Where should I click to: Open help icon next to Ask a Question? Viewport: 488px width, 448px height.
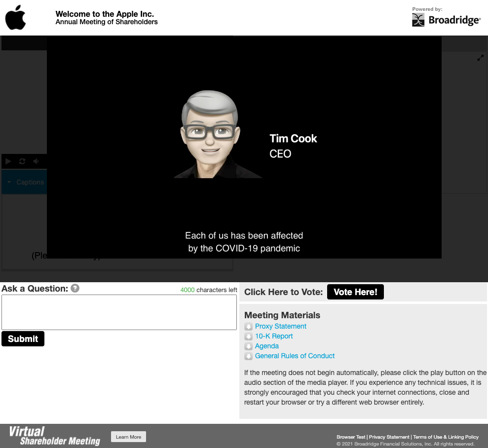click(75, 288)
